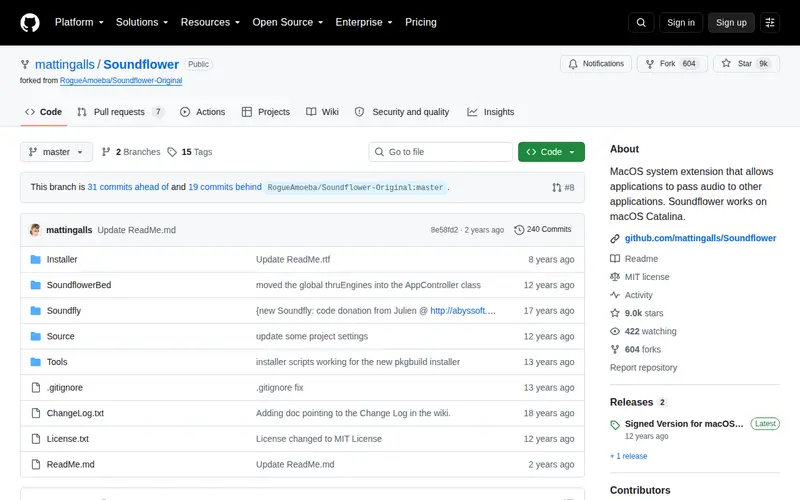Open the mattingalls owner link
Screen dimensions: 800x500
tap(65, 64)
